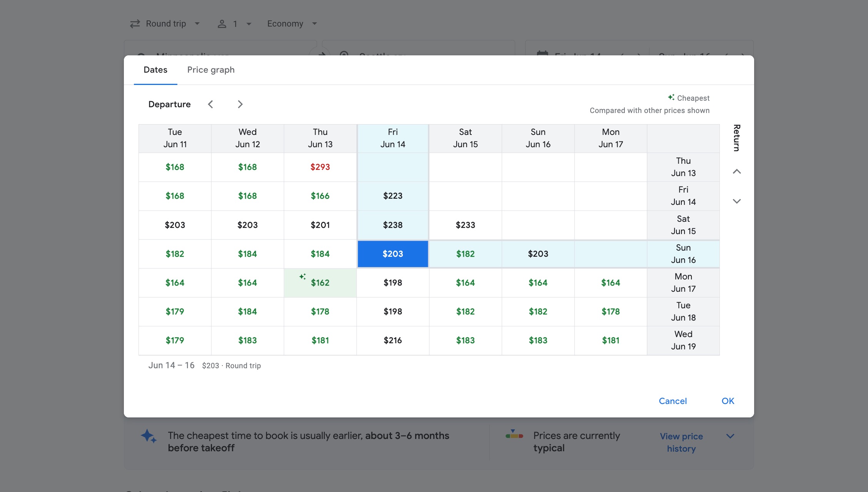The image size is (868, 492).
Task: Click the Wed Jun 19 return row header
Action: [683, 341]
